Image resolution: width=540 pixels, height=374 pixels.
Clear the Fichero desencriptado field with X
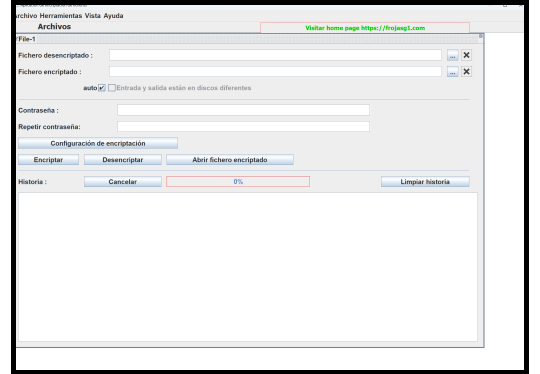(466, 55)
